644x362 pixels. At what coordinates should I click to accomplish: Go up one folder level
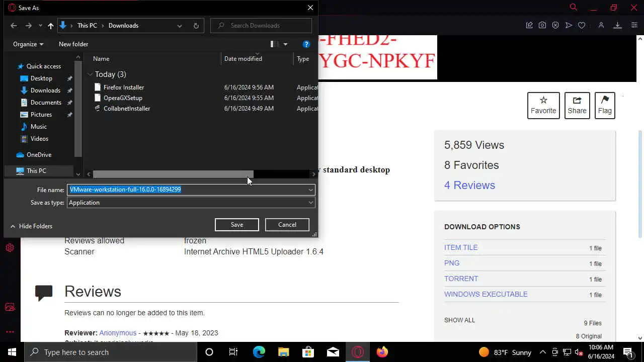(x=51, y=26)
